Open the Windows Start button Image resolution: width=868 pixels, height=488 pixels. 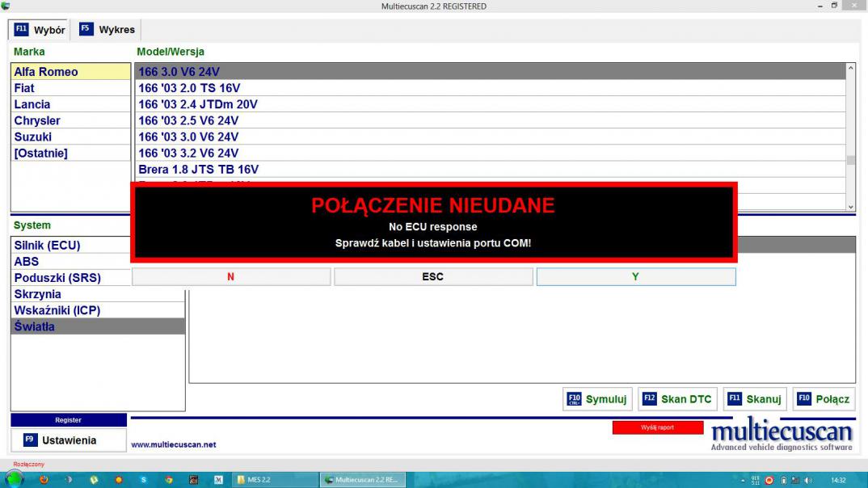(15, 480)
